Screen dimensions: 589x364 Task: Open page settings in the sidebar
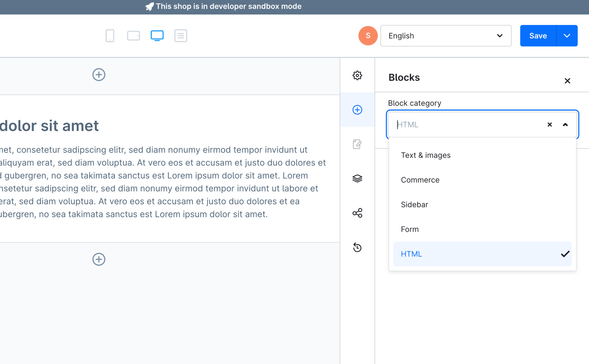coord(357,75)
